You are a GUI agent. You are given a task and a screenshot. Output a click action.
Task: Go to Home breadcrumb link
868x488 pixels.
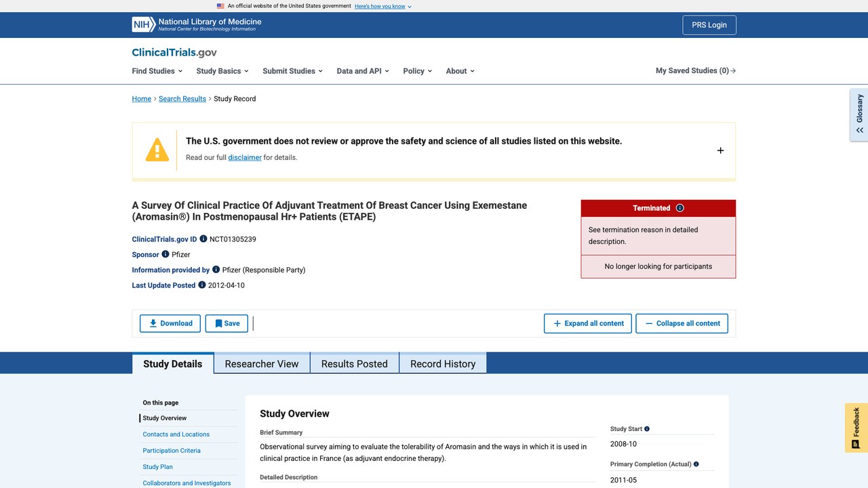click(142, 99)
